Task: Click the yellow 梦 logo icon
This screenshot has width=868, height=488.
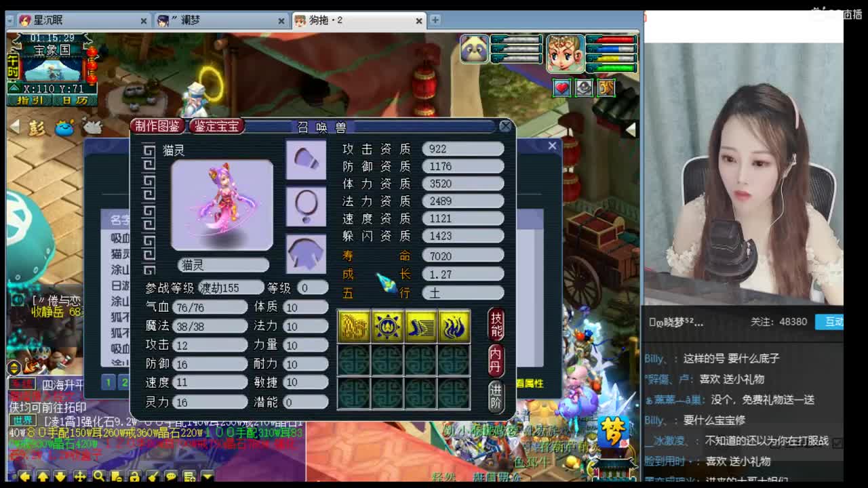Action: [x=612, y=431]
